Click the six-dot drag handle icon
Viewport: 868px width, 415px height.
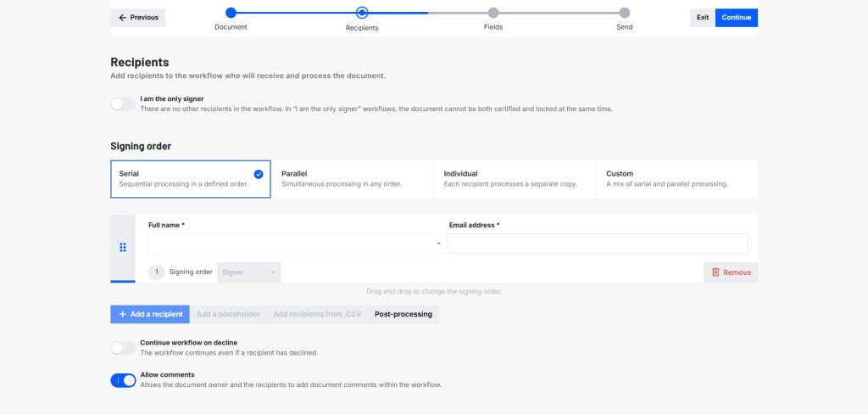pyautogui.click(x=123, y=248)
